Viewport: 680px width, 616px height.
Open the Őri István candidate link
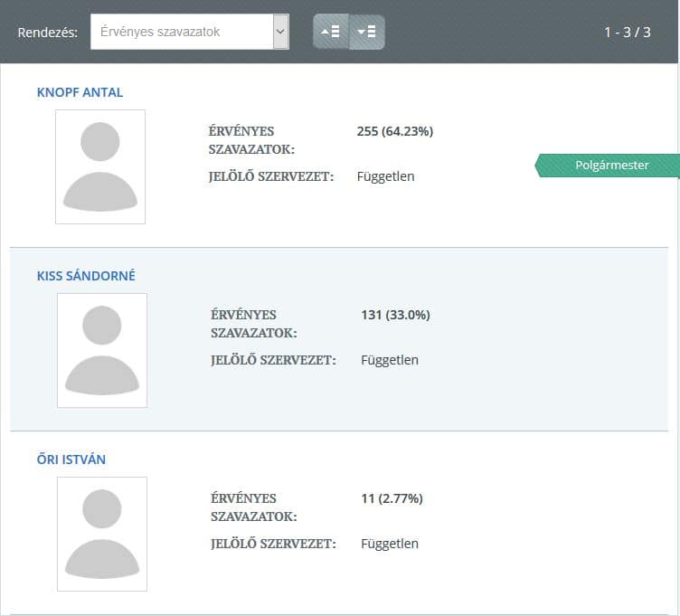point(71,460)
